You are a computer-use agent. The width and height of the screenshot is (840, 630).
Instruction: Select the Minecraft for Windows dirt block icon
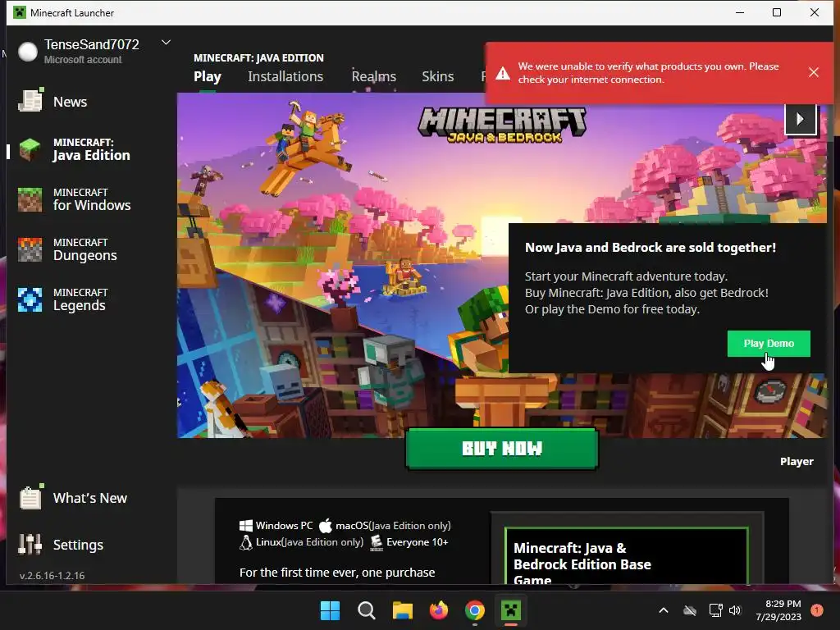(x=30, y=200)
